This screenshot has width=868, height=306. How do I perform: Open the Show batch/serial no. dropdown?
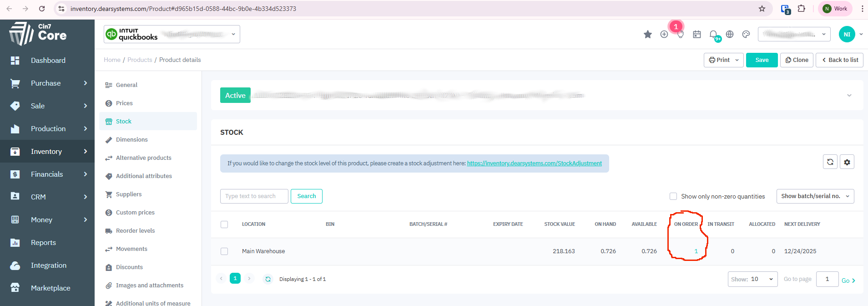tap(815, 196)
